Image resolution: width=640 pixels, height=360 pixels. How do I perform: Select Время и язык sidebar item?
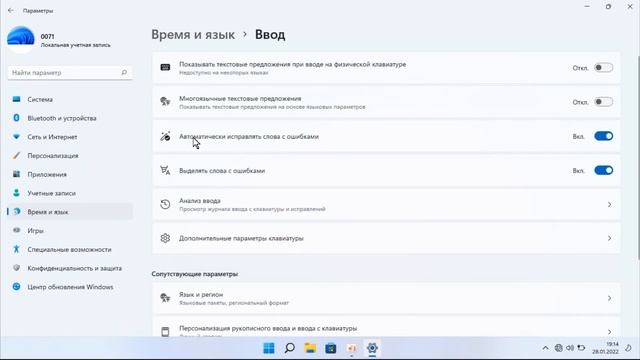point(70,212)
